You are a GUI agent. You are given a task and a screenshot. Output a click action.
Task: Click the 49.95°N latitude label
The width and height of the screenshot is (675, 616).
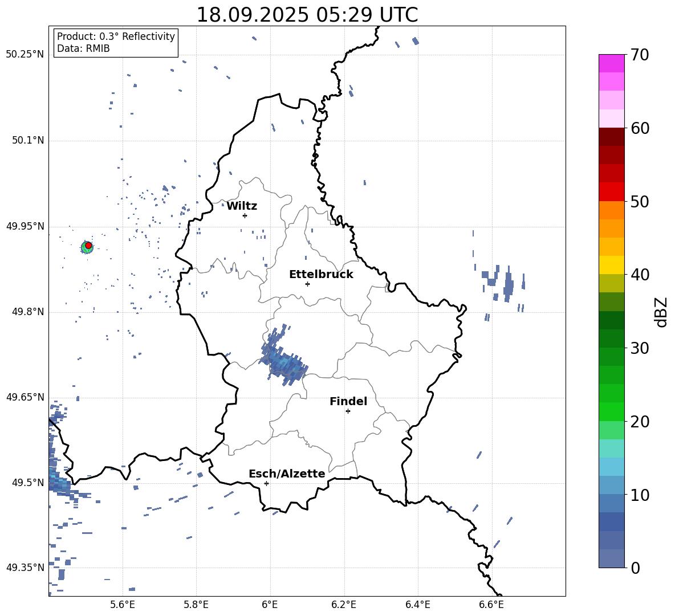coord(25,226)
